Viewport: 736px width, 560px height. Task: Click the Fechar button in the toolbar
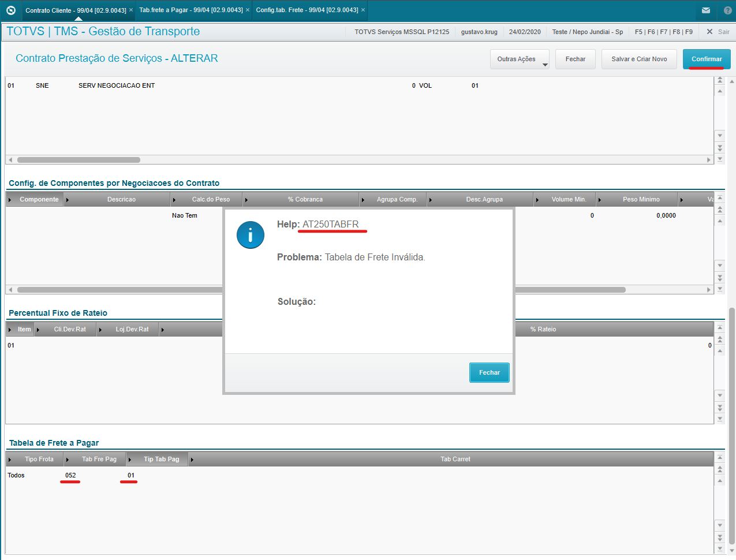(x=576, y=59)
